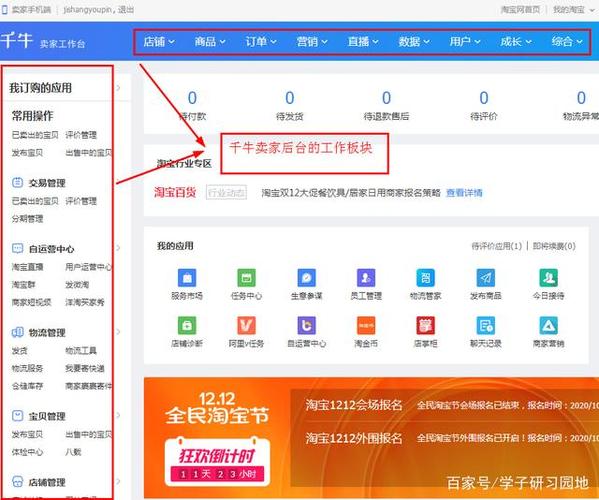Expand the 用户 dropdown menu

pyautogui.click(x=465, y=42)
